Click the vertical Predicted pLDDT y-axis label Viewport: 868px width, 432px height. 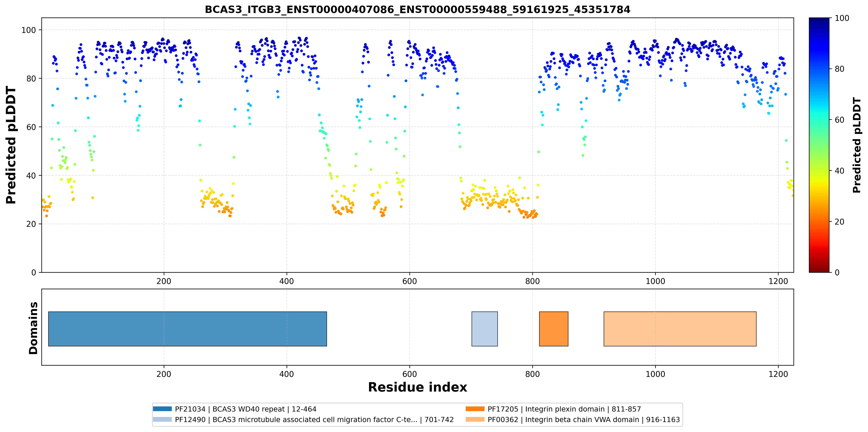[x=11, y=145]
